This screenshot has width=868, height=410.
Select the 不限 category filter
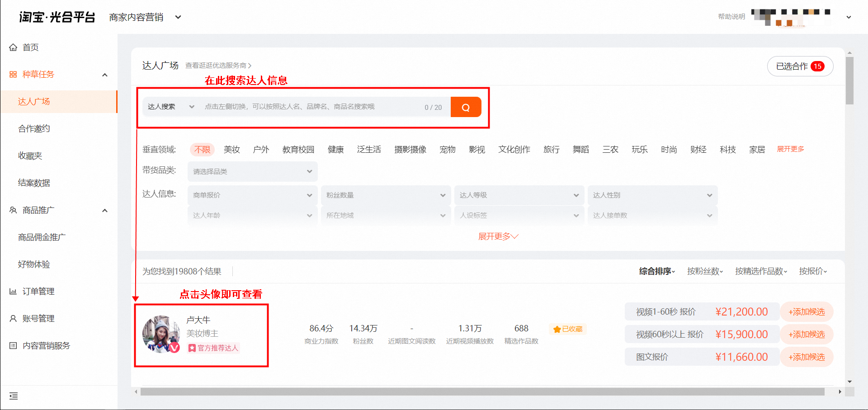click(x=202, y=150)
